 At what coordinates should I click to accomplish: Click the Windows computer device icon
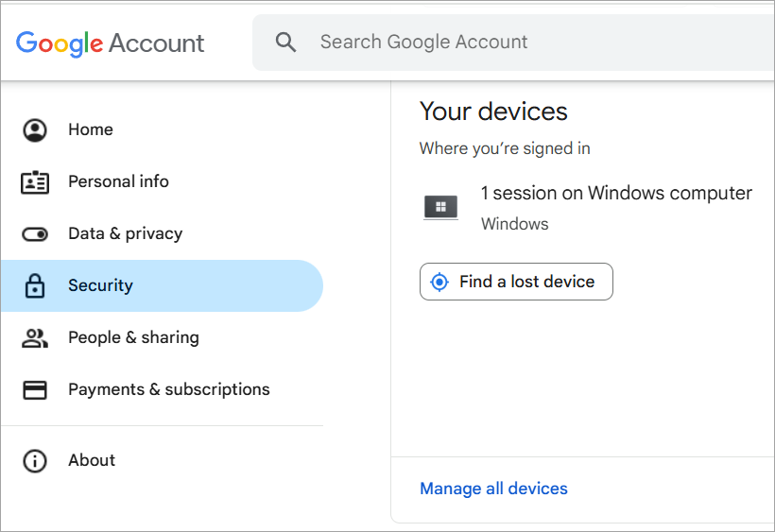(440, 207)
